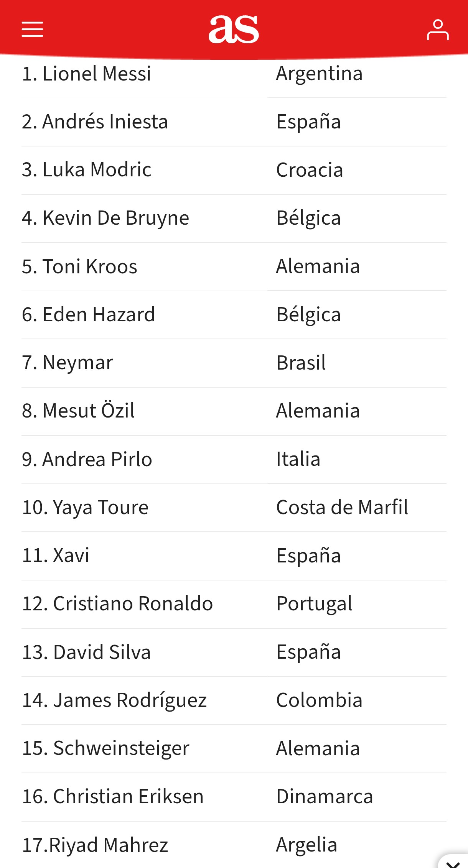Select the Lionel Messi row
The image size is (468, 868).
coord(234,74)
